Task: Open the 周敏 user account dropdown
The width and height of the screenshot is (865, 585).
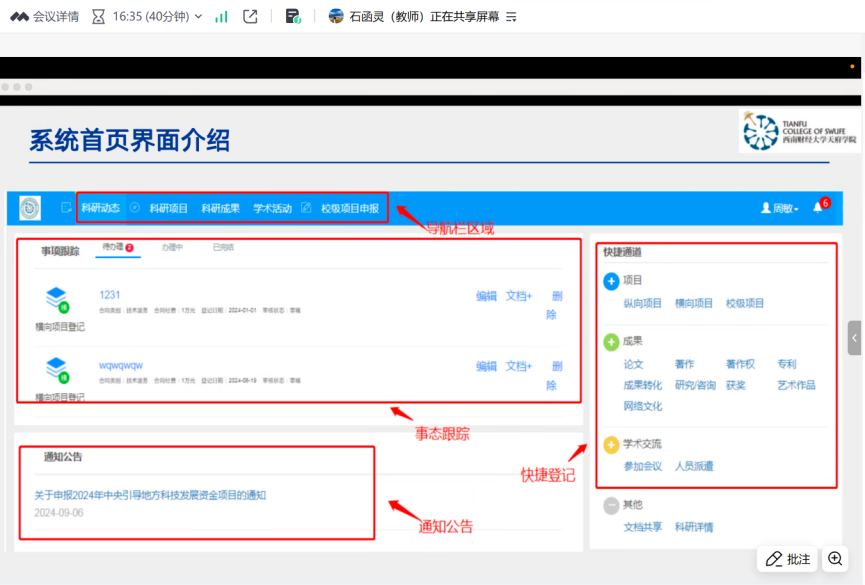Action: 779,209
